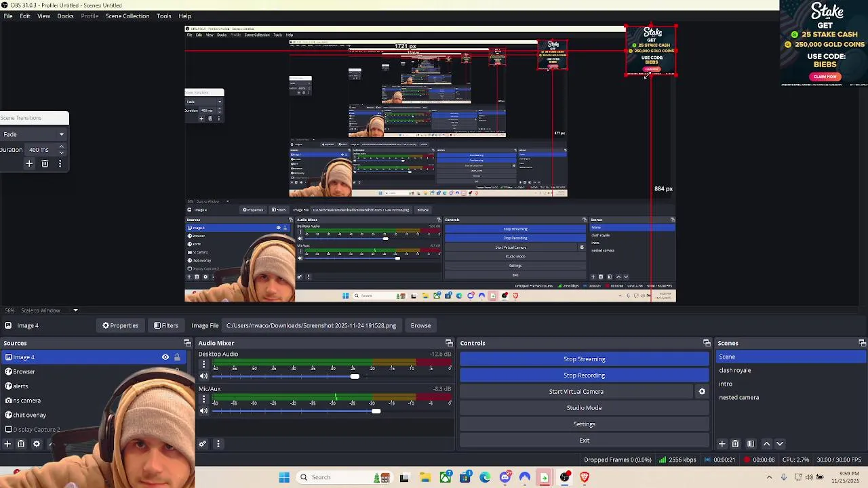Float the Controls dock with its pop-out icon
Screen dimensions: 868x488
(x=707, y=343)
